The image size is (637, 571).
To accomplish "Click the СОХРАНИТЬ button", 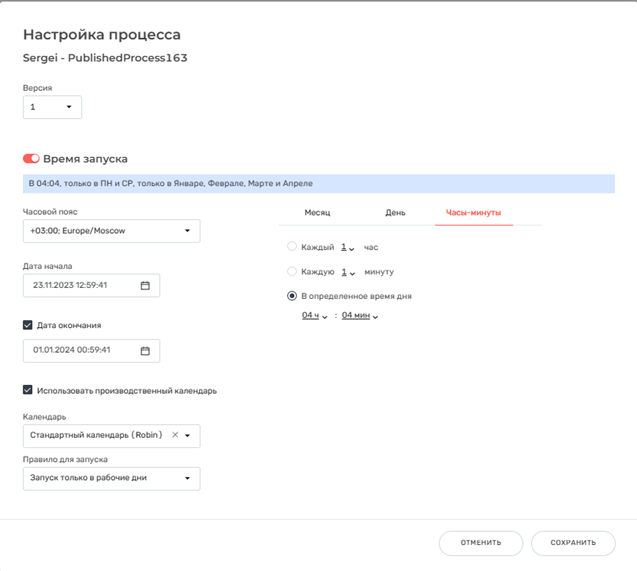I will click(x=573, y=543).
